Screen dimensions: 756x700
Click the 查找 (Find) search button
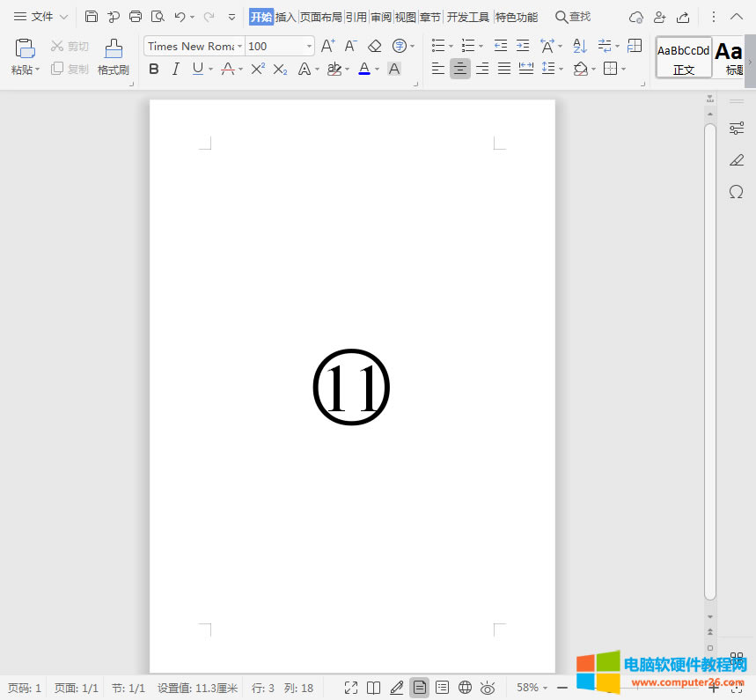573,17
